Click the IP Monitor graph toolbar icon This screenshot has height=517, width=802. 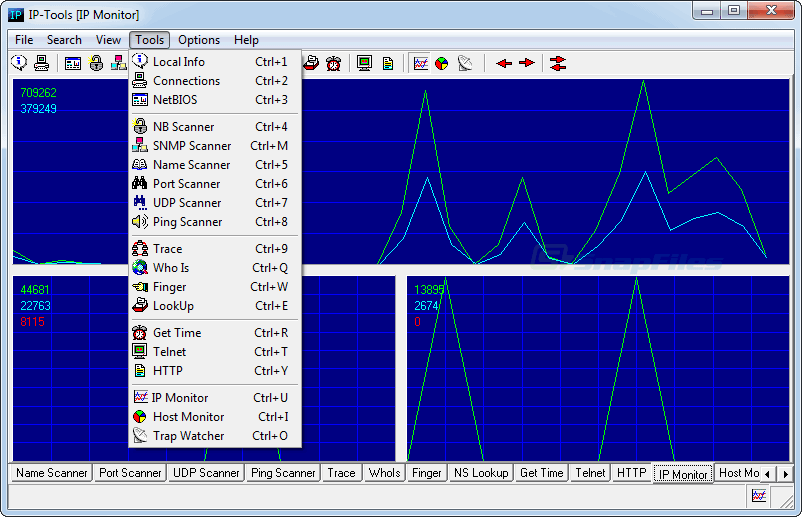pos(420,63)
